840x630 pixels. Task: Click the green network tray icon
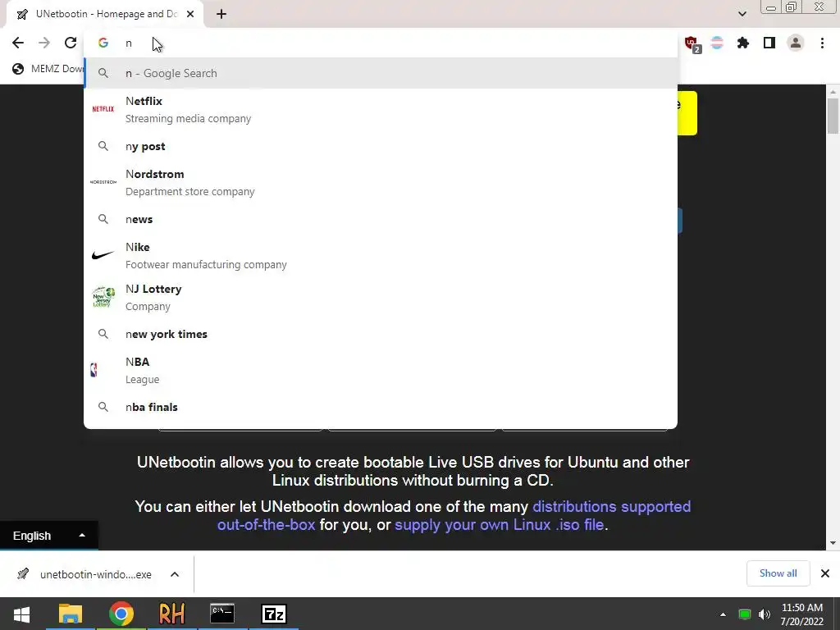pos(745,614)
